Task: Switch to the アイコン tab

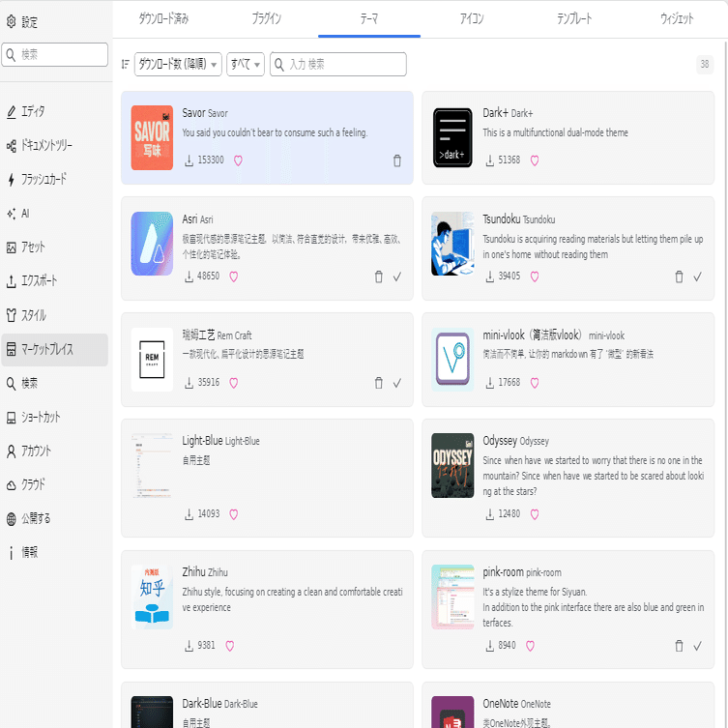Action: 472,18
